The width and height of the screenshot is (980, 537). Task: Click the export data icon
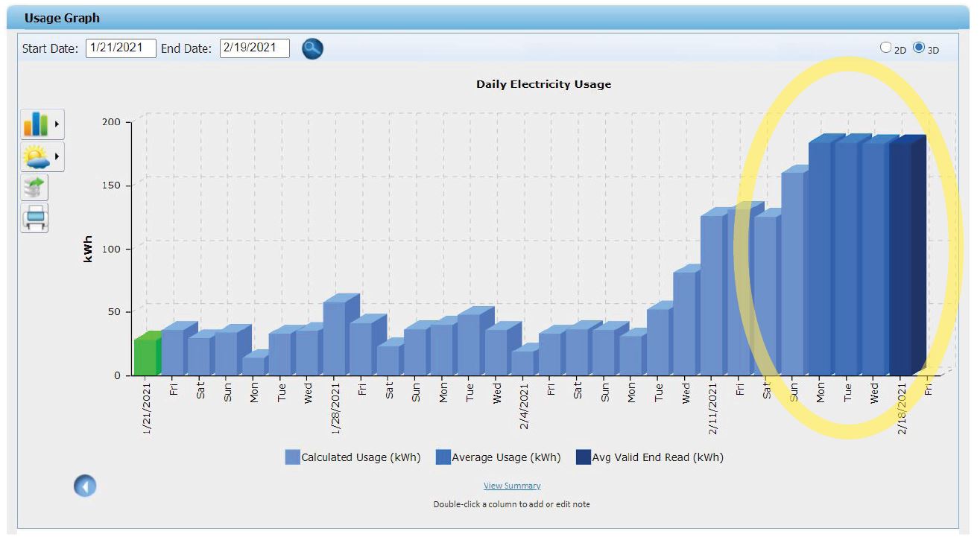[34, 188]
